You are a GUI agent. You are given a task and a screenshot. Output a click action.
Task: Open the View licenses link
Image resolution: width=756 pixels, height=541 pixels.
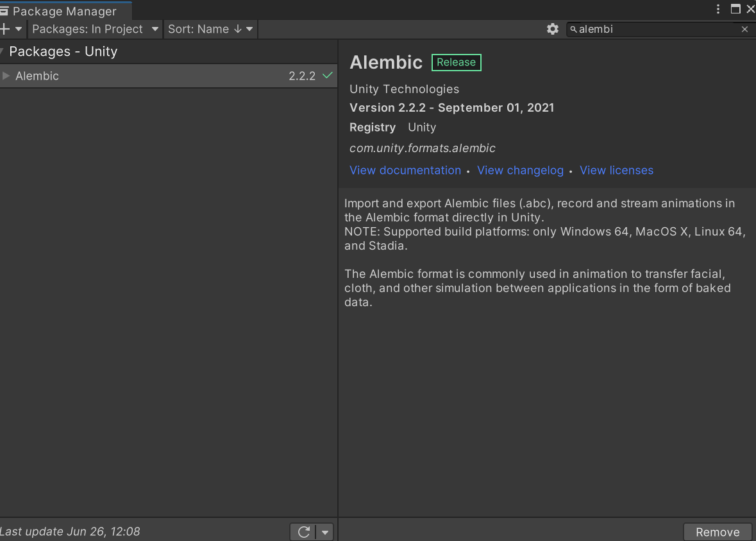(616, 170)
